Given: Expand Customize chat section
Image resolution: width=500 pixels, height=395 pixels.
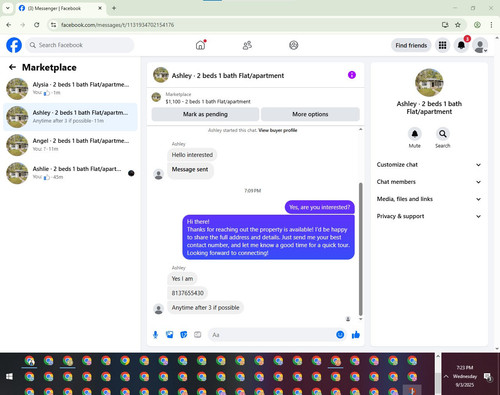Looking at the screenshot, I should 429,165.
